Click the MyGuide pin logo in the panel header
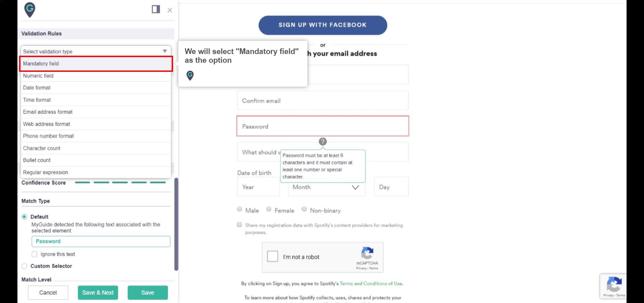Screen dimensions: 644x303 (30, 10)
